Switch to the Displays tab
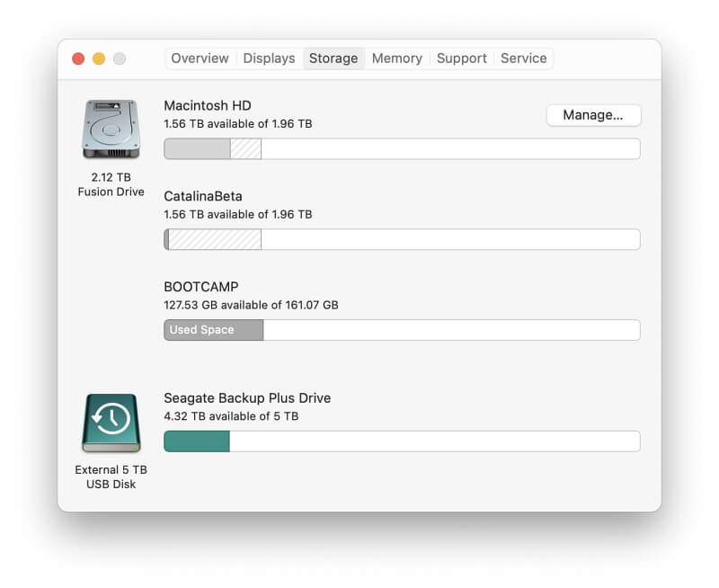This screenshot has width=719, height=588. 269,58
